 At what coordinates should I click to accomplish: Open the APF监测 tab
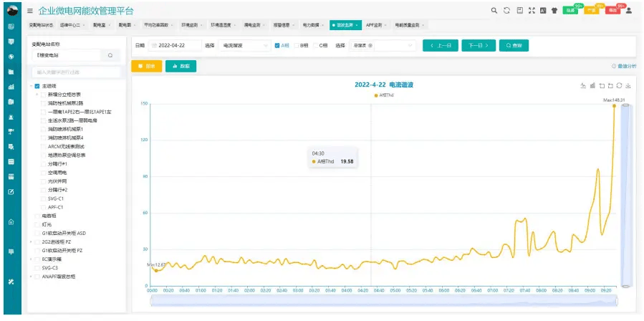[375, 25]
